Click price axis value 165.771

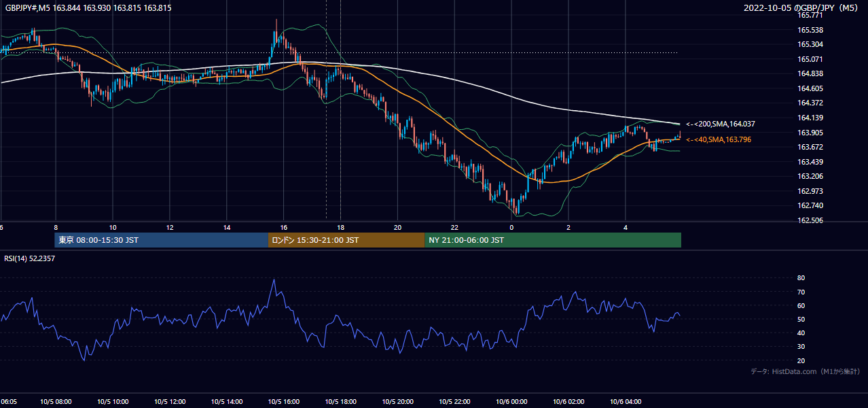[810, 15]
